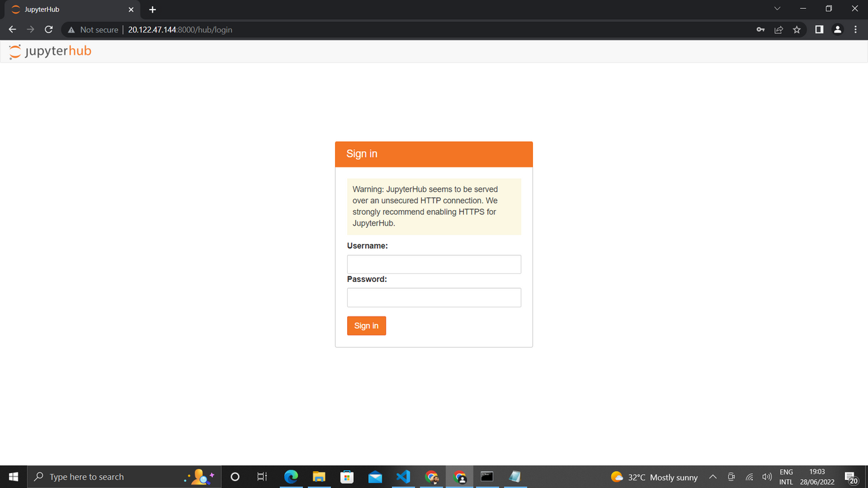Open weather widget showing 32°C Mostly sunny
868x488 pixels.
coord(654,477)
